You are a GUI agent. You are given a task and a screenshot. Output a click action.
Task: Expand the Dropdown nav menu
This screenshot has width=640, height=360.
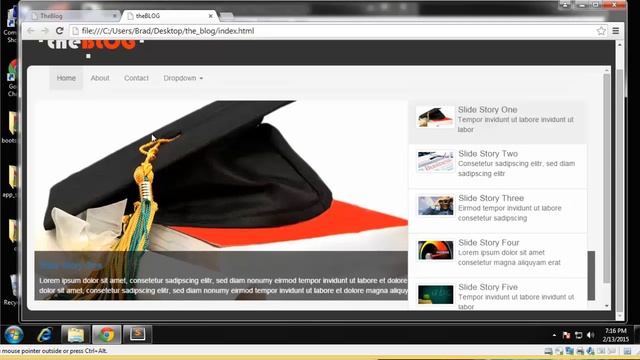pyautogui.click(x=183, y=78)
